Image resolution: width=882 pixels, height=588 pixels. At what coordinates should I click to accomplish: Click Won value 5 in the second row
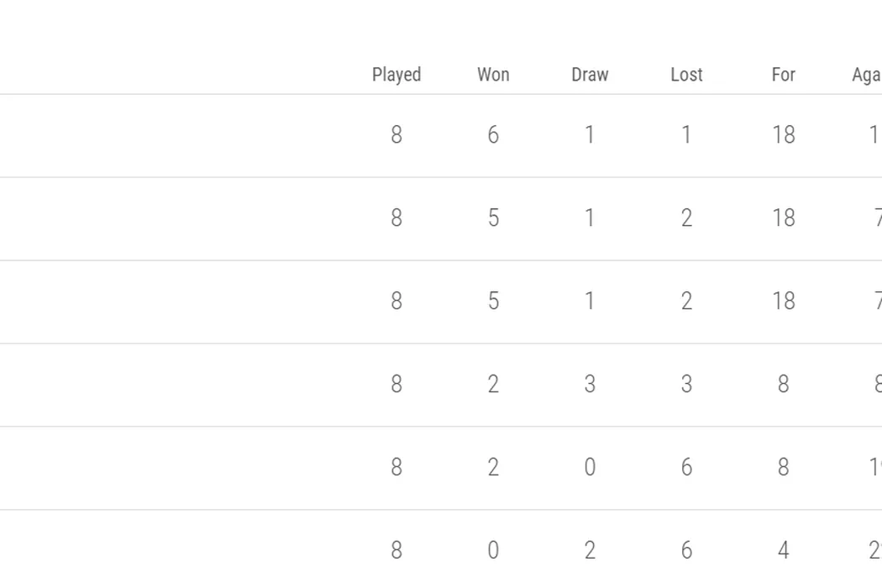click(x=493, y=218)
